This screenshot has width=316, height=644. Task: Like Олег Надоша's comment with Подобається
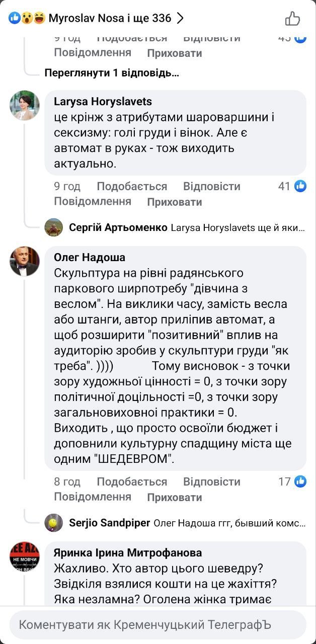tap(132, 482)
